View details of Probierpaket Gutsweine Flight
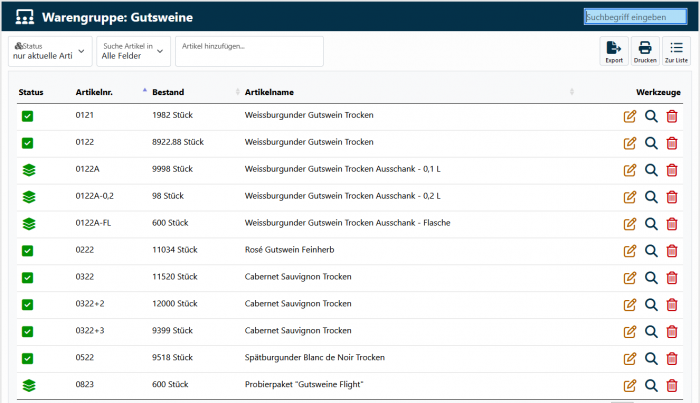The height and width of the screenshot is (403, 700). tap(651, 385)
